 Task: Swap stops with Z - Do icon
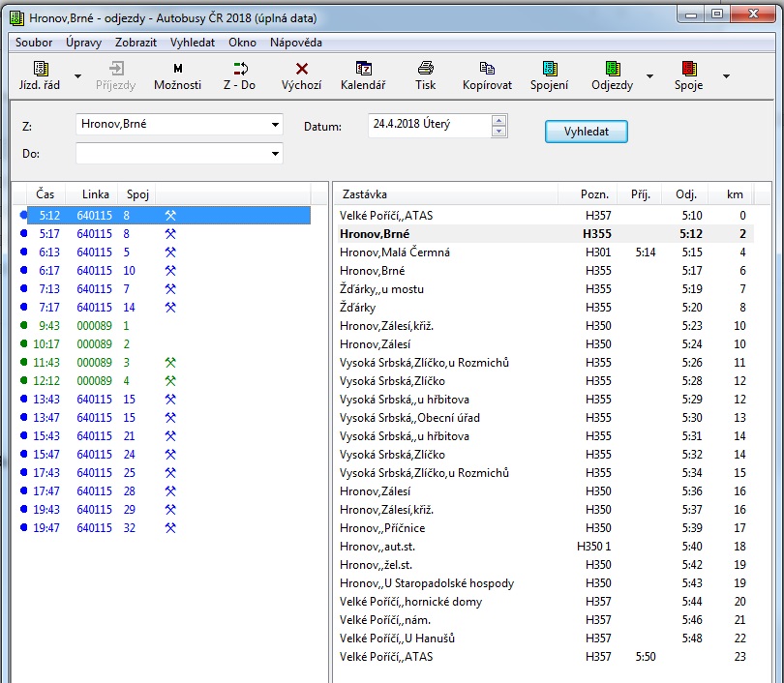tap(239, 69)
